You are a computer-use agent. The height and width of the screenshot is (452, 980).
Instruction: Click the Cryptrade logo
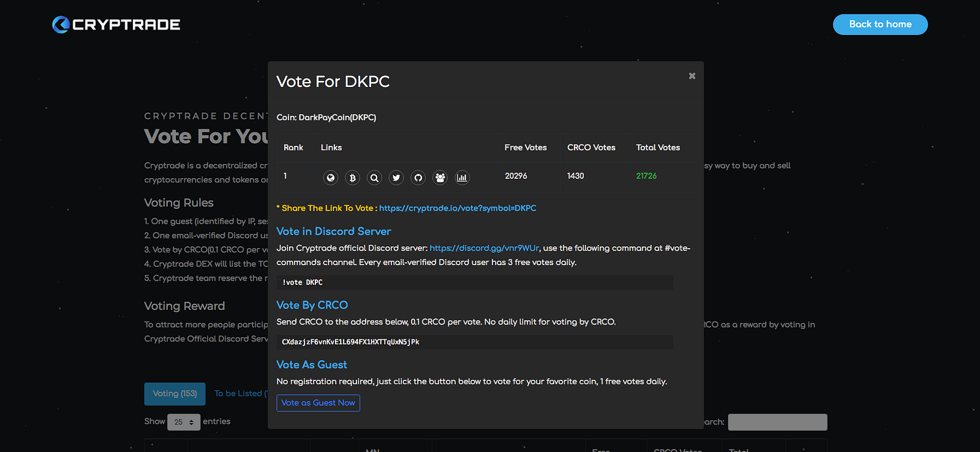[x=116, y=24]
